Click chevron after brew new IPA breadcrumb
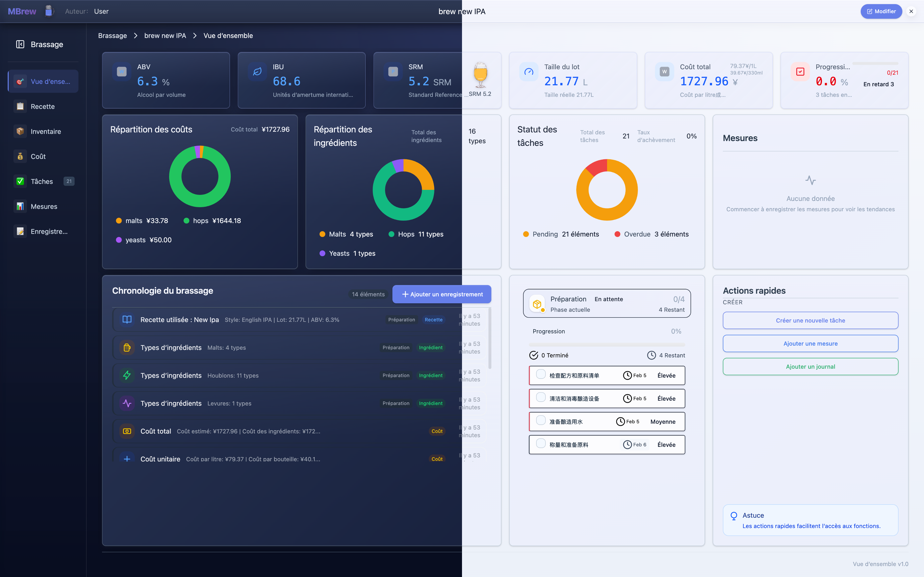This screenshot has width=924, height=577. pos(195,36)
